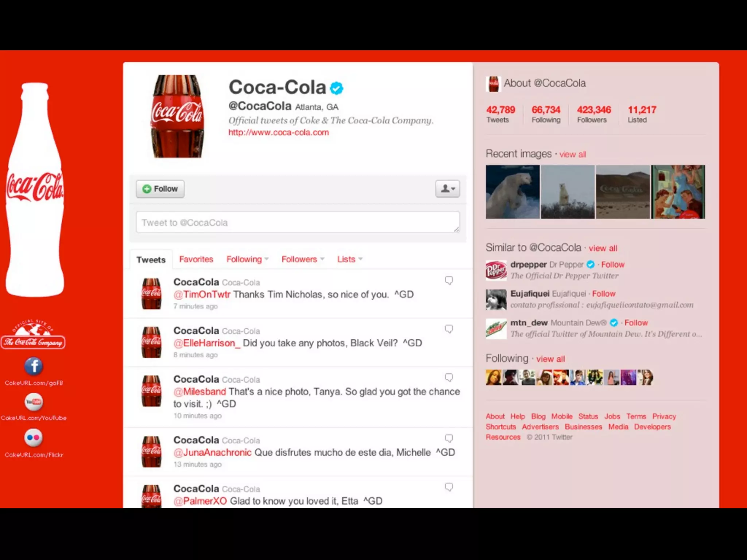Click the Tweet to @CocaCola field
Viewport: 747px width, 560px height.
pos(298,222)
